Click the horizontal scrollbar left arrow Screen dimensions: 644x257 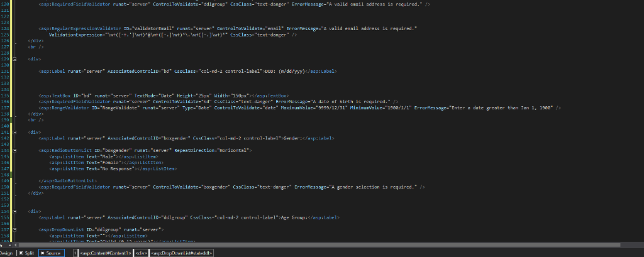(x=16, y=245)
